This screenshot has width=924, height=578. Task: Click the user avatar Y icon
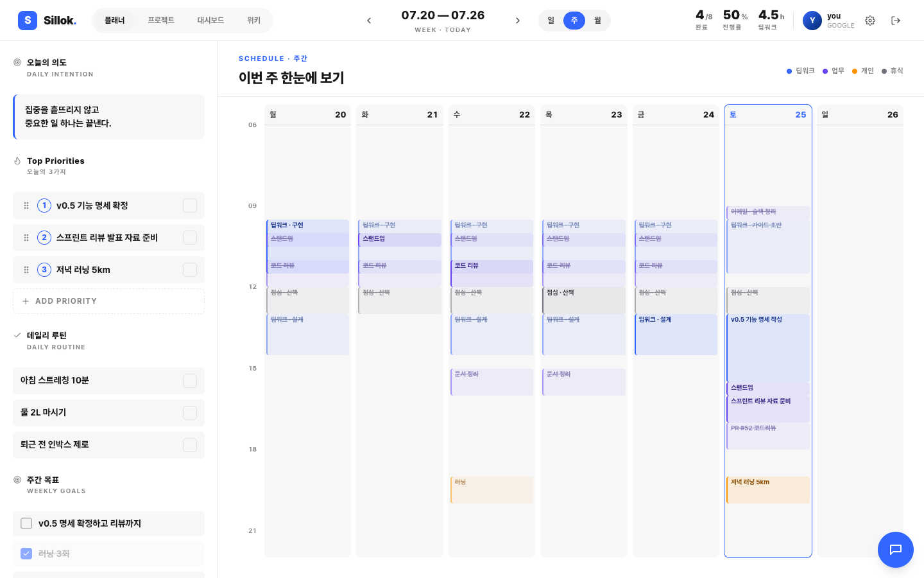pyautogui.click(x=812, y=21)
